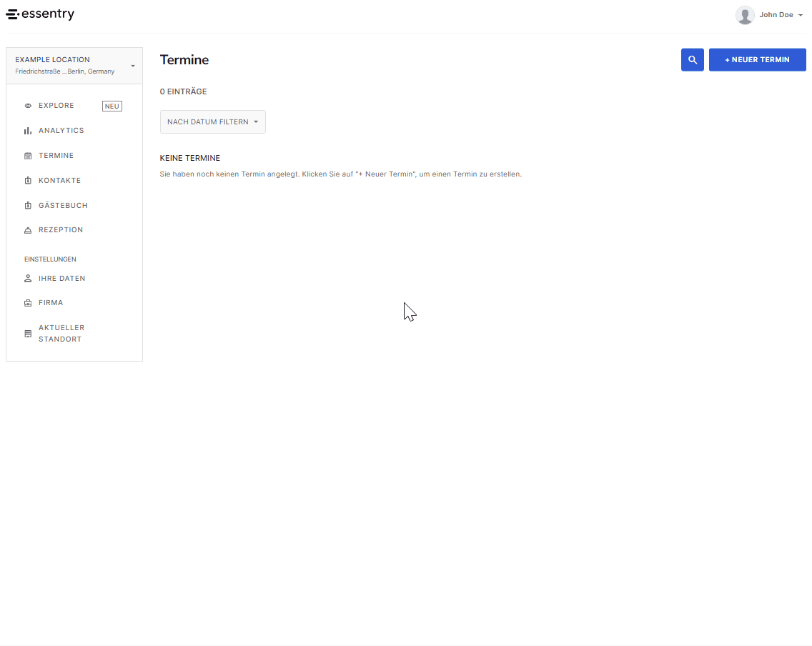The height and width of the screenshot is (646, 812).
Task: Click the Aktueller Standort building icon
Action: [x=28, y=334]
